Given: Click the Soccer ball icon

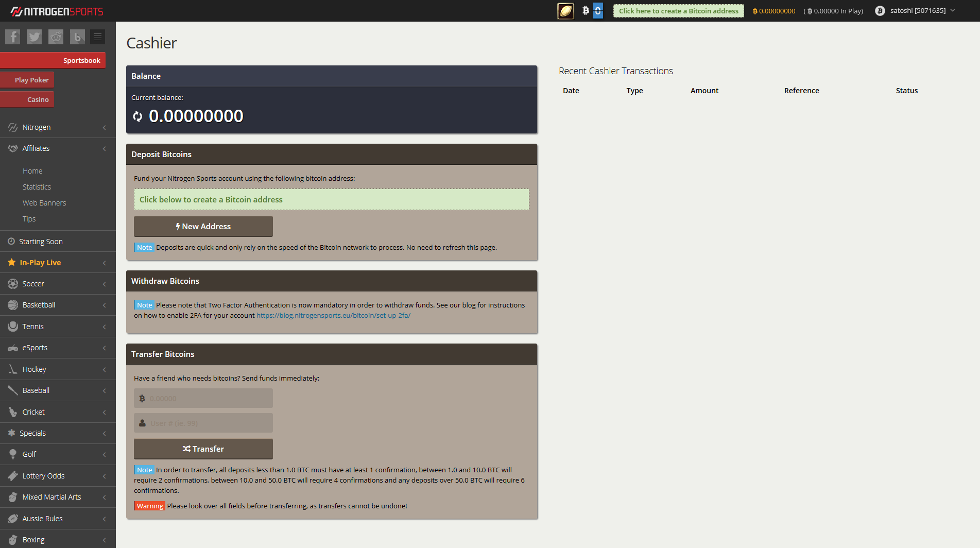Looking at the screenshot, I should 13,284.
